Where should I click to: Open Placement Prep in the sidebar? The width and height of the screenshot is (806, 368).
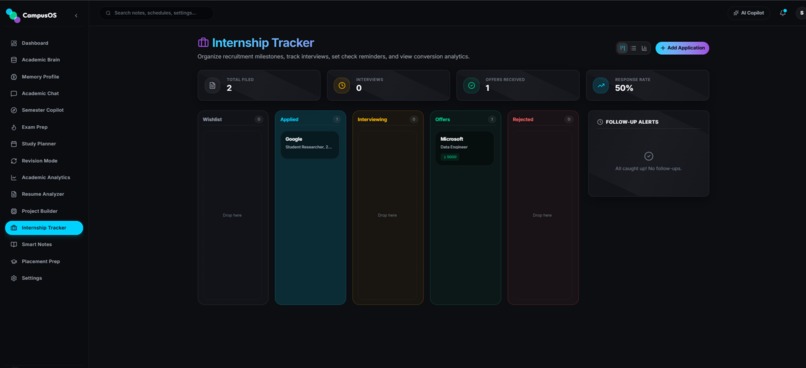click(44, 262)
